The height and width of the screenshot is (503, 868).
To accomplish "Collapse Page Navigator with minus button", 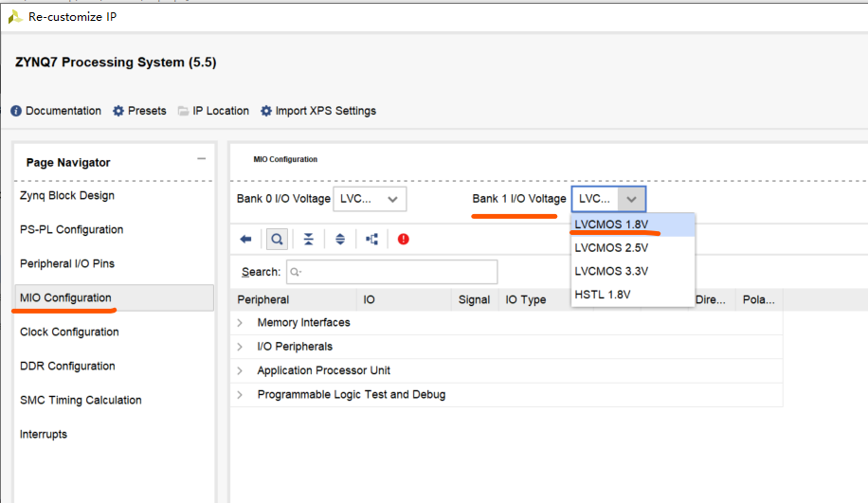I will pos(201,159).
